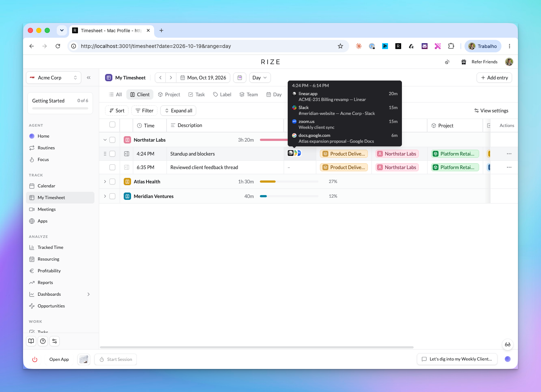
Task: Go to previous day arrow
Action: pyautogui.click(x=160, y=78)
